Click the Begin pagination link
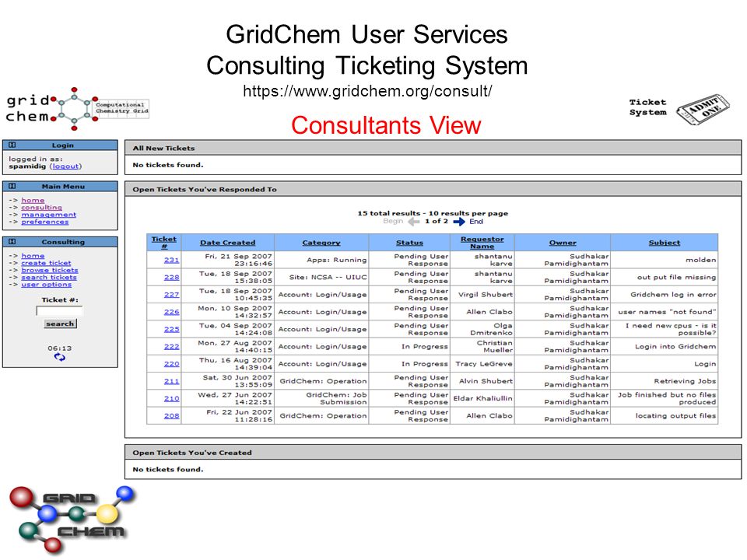Screen dimensions: 747x560 (x=393, y=222)
